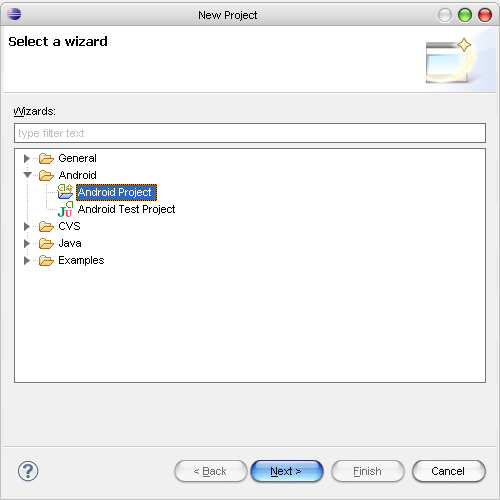Select the Android Test Project entry
This screenshot has width=500, height=500.
click(x=126, y=209)
